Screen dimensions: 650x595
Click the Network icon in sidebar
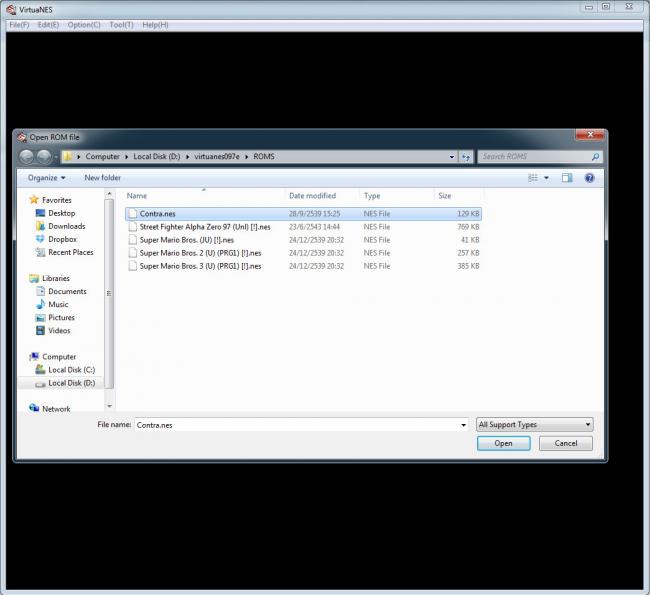tap(34, 408)
